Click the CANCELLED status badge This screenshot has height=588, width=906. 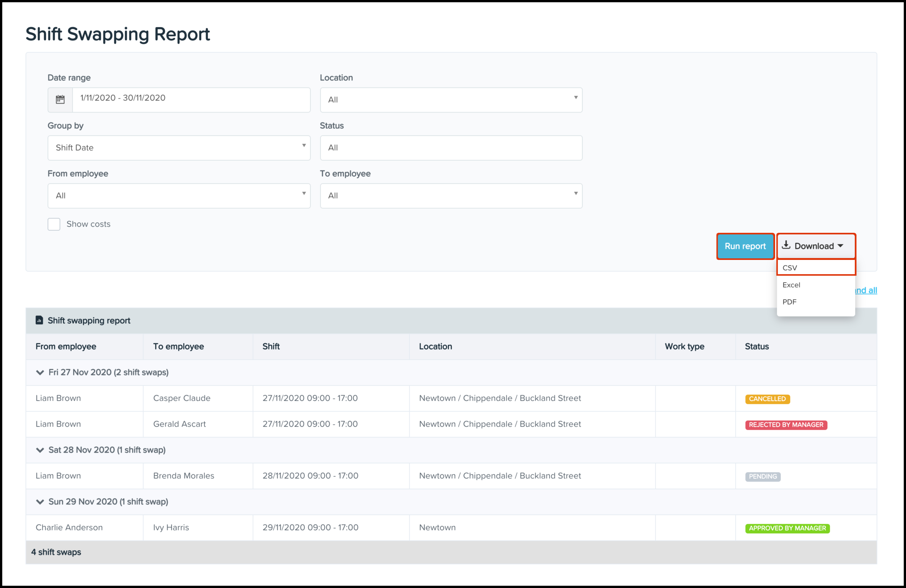click(767, 399)
